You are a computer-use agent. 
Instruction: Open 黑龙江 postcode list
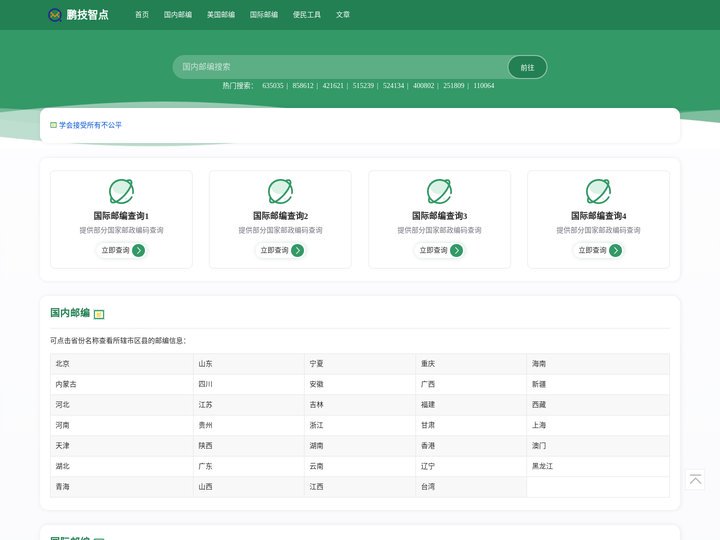click(542, 466)
